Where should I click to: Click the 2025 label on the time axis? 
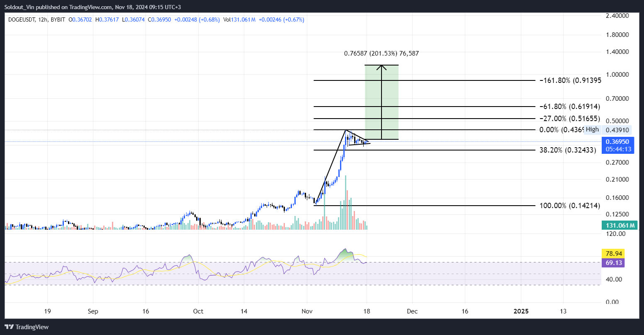tap(521, 311)
